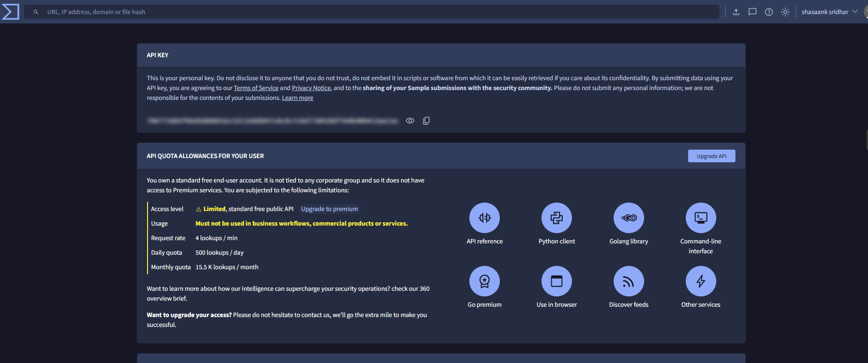Open the comments chat icon
868x363 pixels.
point(752,12)
